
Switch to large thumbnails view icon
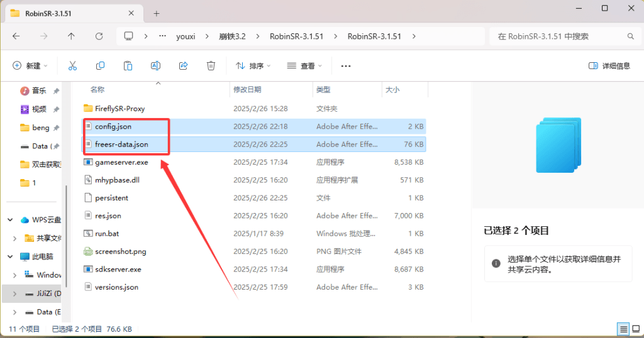(x=635, y=329)
